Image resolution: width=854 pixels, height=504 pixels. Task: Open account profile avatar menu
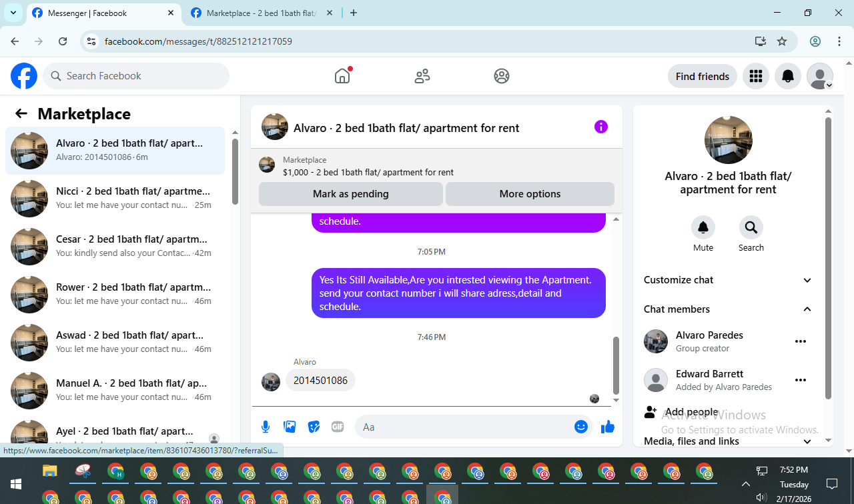point(820,76)
